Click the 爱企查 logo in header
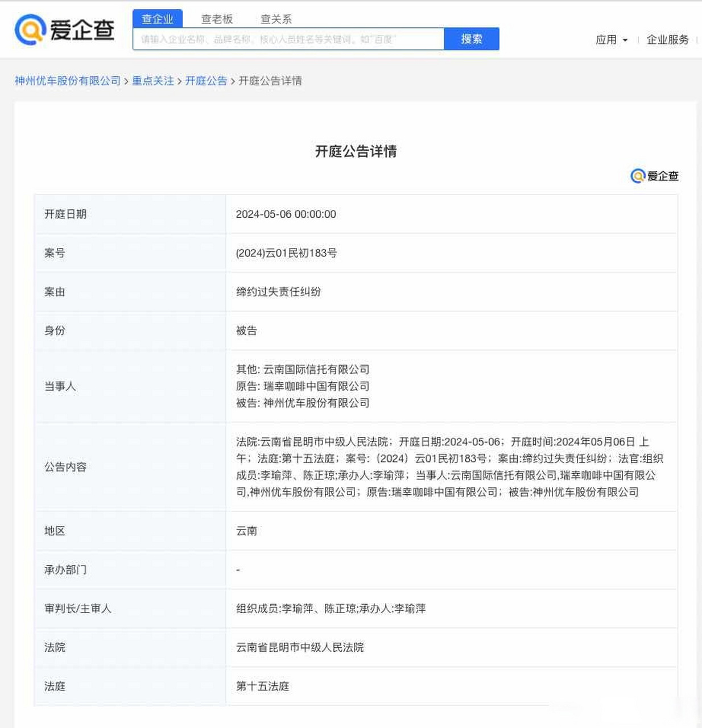This screenshot has height=728, width=702. coord(64,30)
